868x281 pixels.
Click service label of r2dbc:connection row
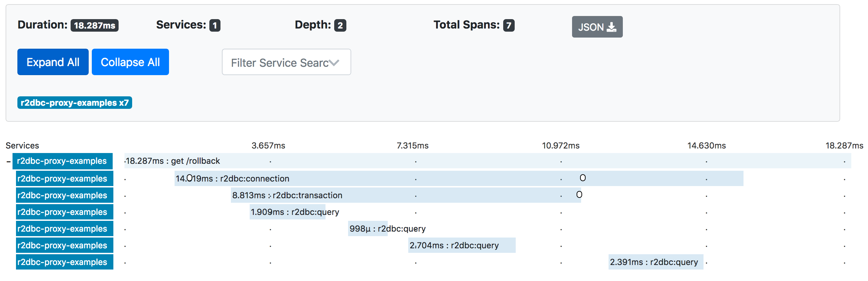(65, 178)
